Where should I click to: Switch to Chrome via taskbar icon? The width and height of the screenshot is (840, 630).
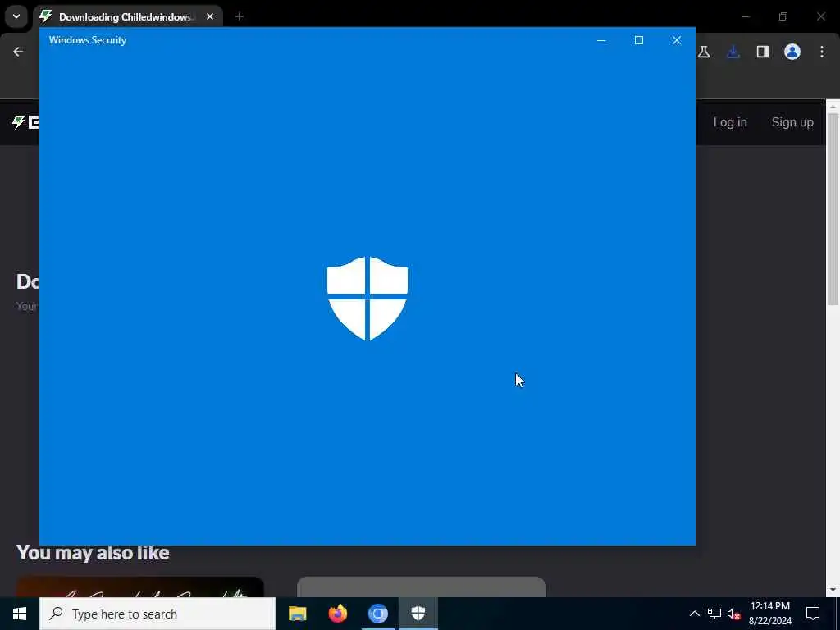pos(377,614)
